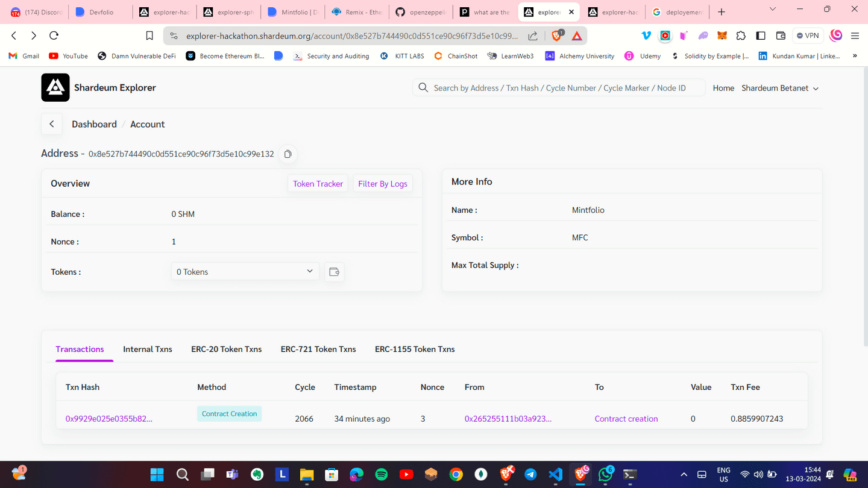Select the Transactions tab
This screenshot has width=868, height=488.
80,349
